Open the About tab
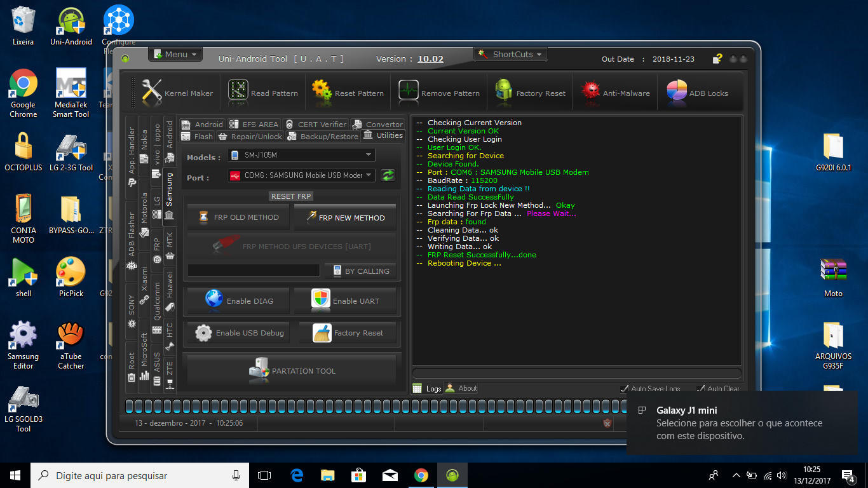 point(461,388)
